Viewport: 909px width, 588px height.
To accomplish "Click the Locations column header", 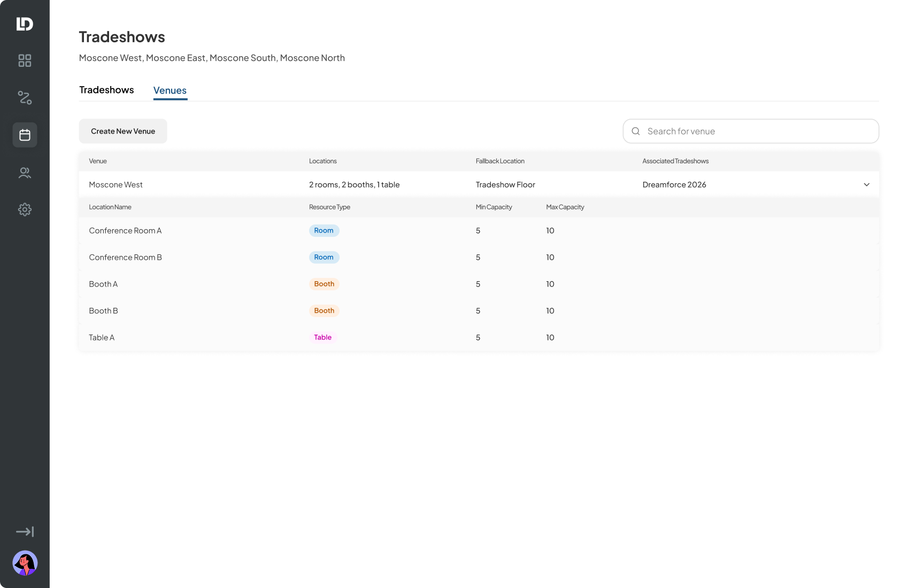I will 323,161.
